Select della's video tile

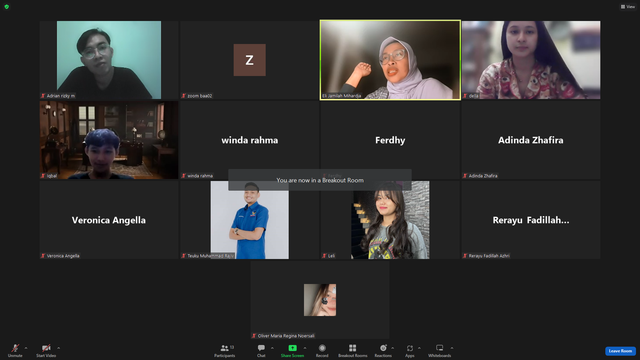coord(531,60)
